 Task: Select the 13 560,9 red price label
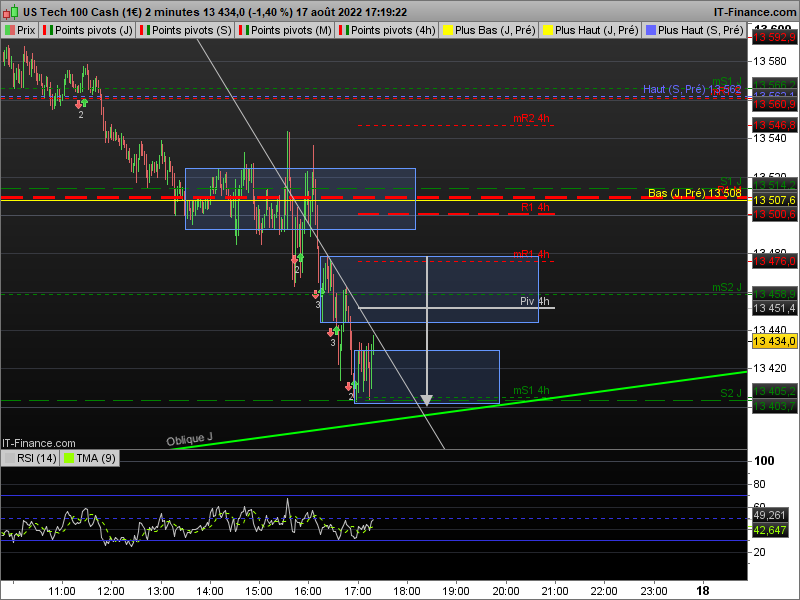(x=774, y=104)
